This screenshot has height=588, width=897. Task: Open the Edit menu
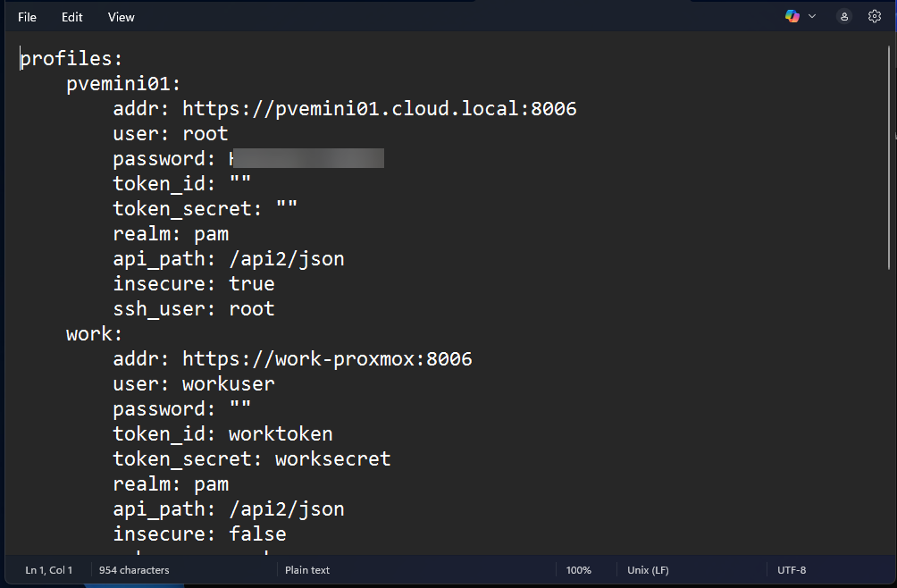point(71,16)
